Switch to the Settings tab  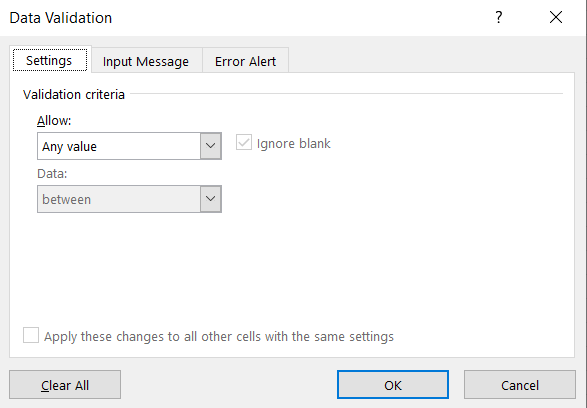[50, 60]
